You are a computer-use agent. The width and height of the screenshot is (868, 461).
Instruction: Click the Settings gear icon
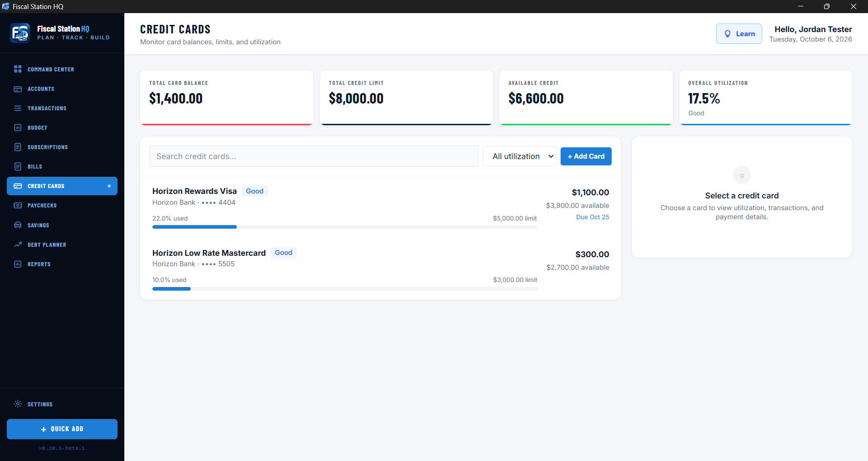click(x=18, y=404)
